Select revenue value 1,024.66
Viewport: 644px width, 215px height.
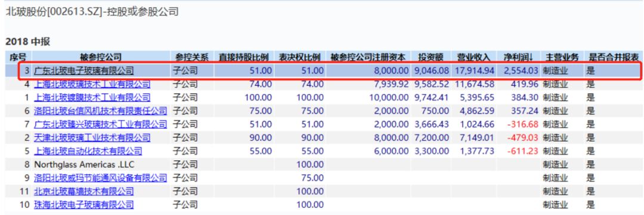[477, 124]
